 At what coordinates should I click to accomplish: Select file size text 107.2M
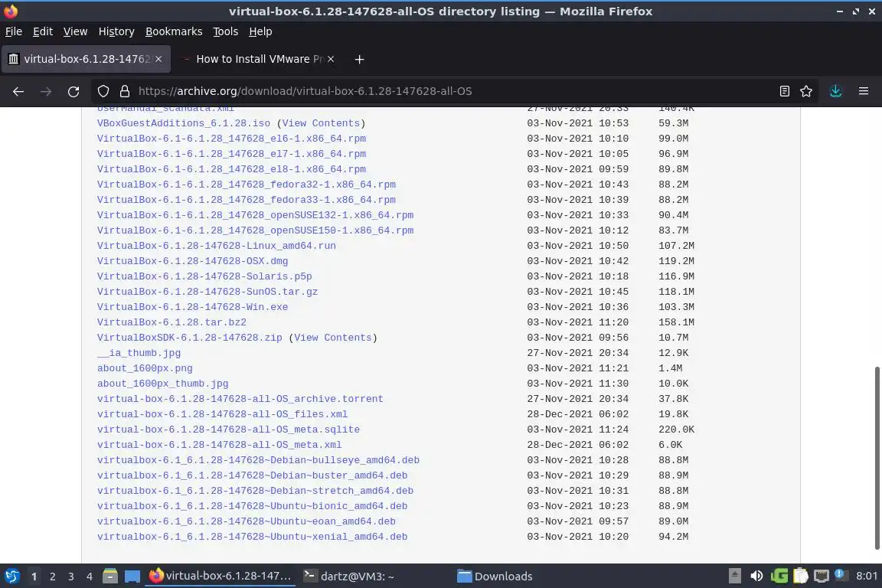tap(676, 246)
